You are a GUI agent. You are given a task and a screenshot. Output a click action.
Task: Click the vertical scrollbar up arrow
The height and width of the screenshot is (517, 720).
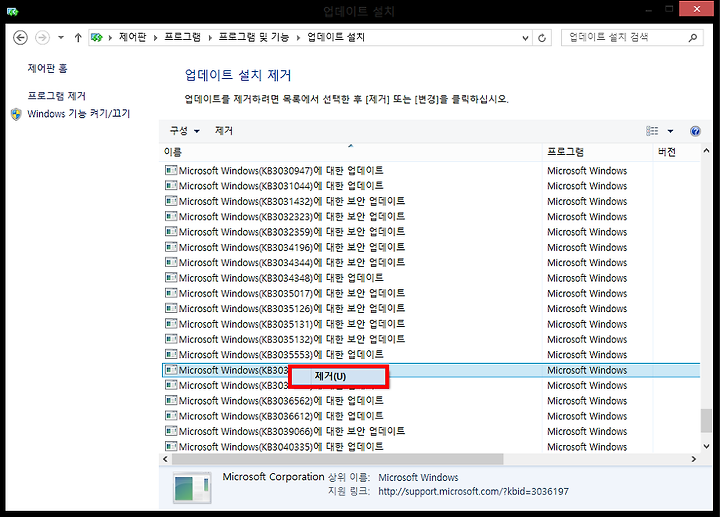coord(706,151)
